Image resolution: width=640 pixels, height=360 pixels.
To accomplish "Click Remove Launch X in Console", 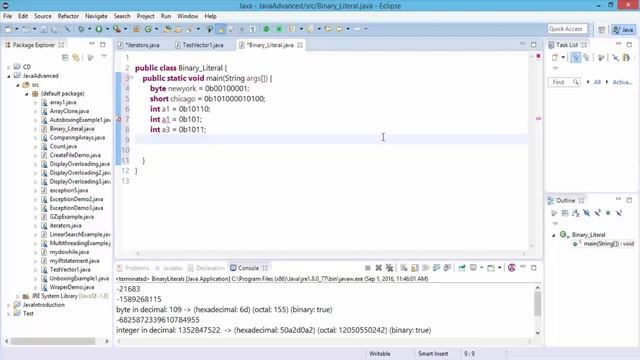I will coord(378,268).
